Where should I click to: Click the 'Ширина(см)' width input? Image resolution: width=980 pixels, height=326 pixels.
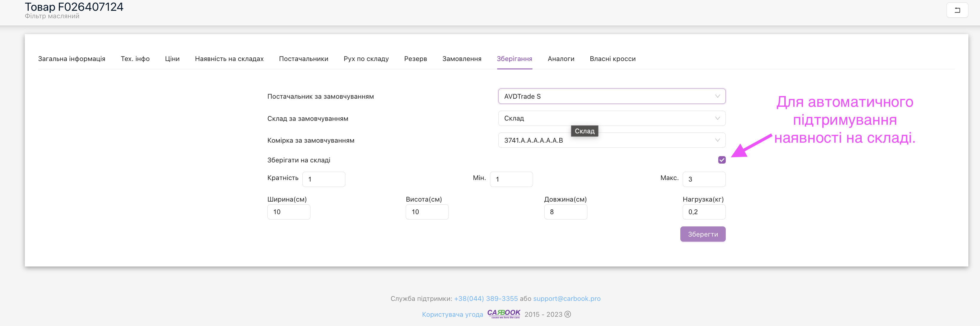click(x=288, y=212)
